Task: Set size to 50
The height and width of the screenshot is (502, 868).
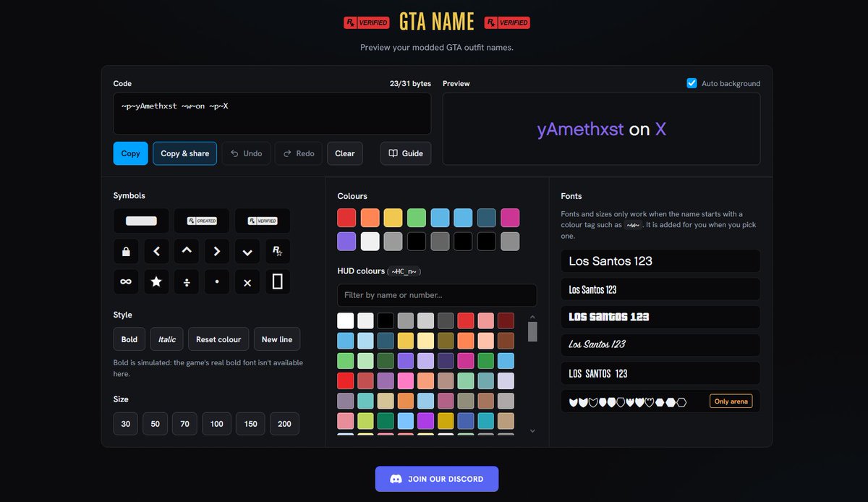Action: (156, 424)
